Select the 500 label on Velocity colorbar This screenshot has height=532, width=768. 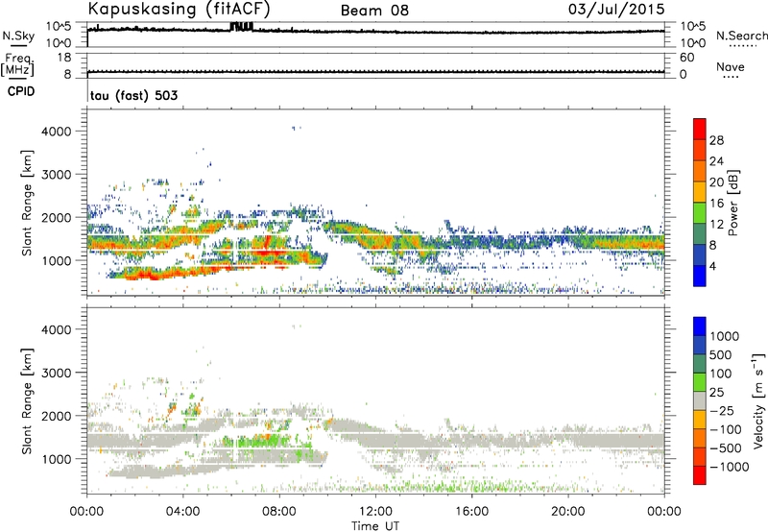click(x=721, y=354)
